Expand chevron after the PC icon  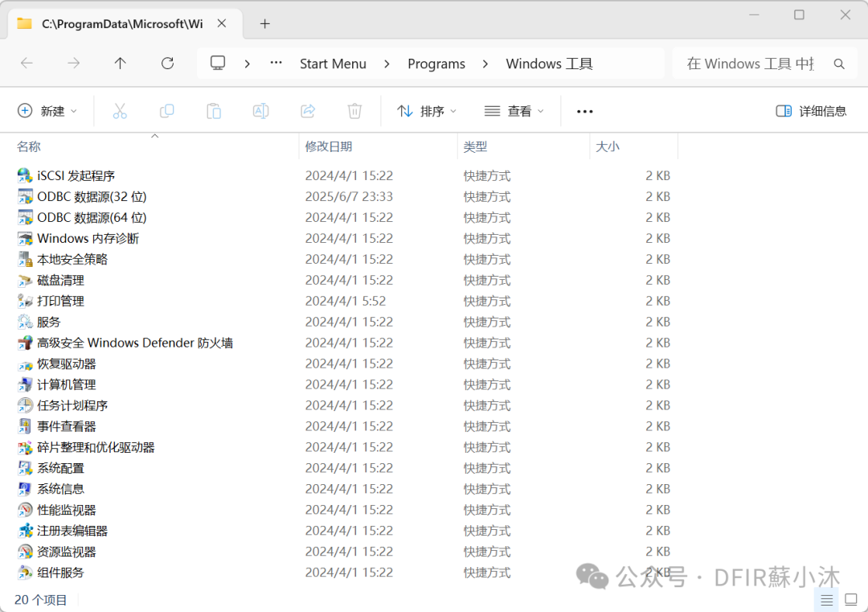pos(247,64)
